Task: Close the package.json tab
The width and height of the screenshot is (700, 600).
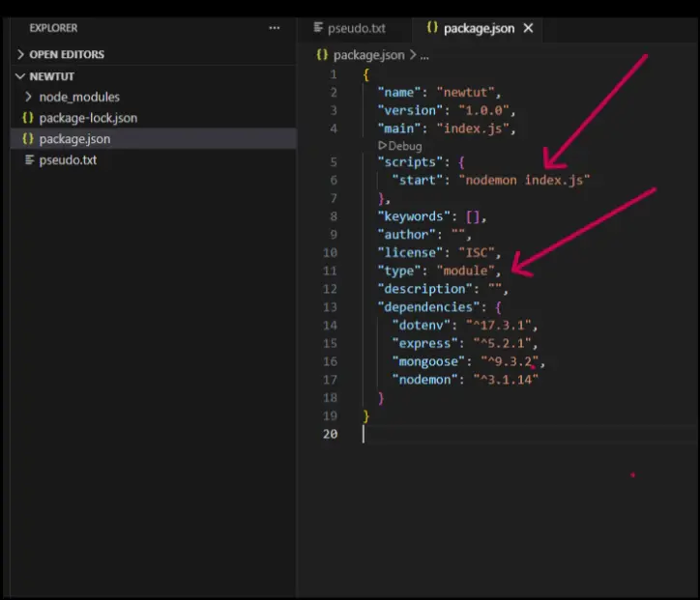Action: coord(528,28)
